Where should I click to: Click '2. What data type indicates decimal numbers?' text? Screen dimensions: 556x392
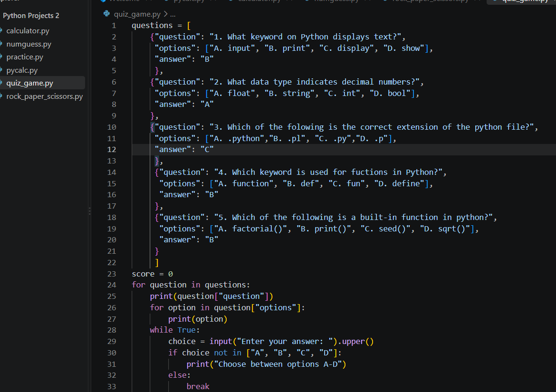(315, 82)
